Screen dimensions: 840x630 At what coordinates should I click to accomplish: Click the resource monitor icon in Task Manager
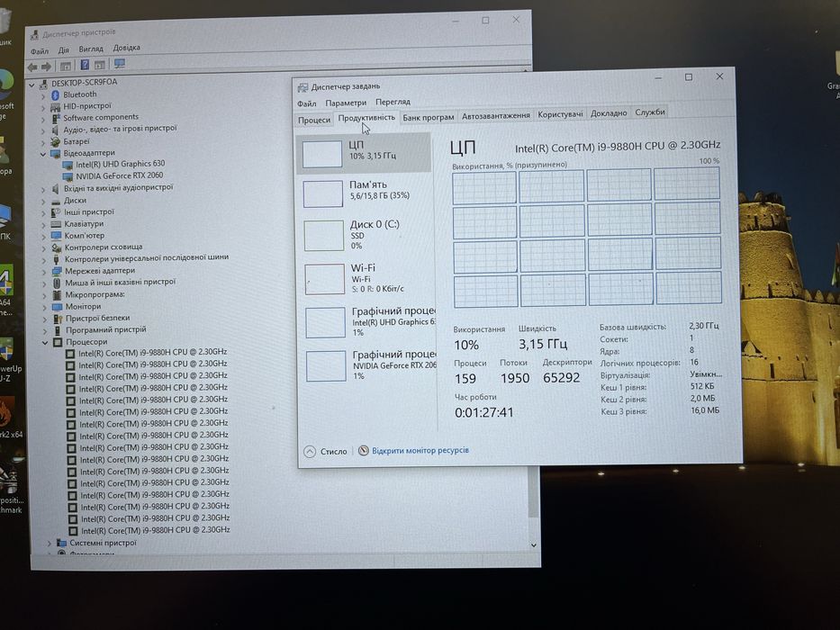coord(363,451)
